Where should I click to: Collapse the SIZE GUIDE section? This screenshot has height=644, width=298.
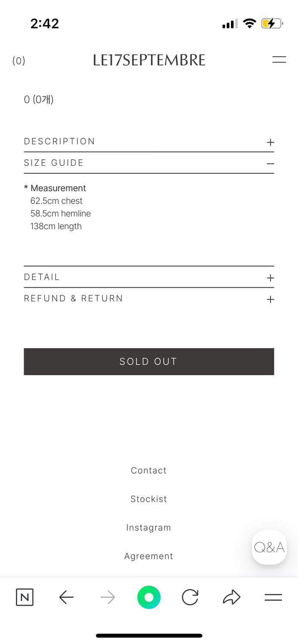(270, 164)
